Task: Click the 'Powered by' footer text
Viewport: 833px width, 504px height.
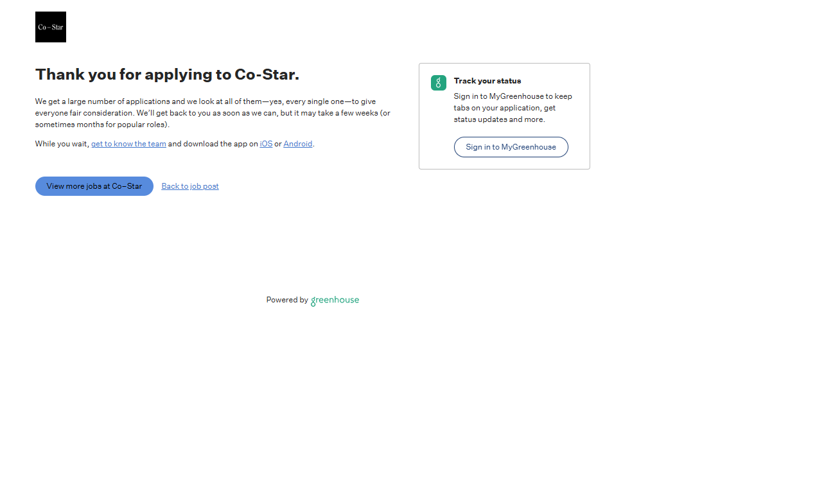Action: (287, 300)
